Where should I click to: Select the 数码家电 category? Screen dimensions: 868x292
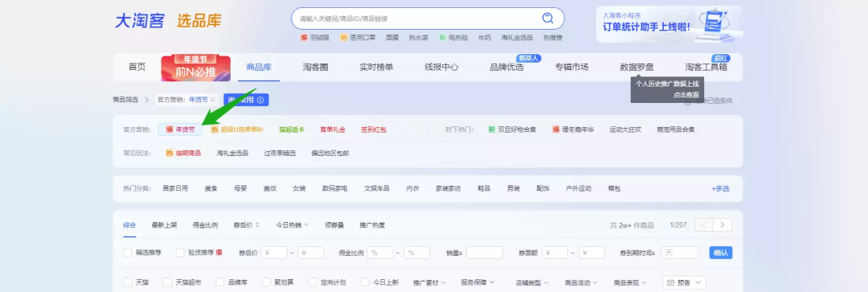(x=335, y=188)
